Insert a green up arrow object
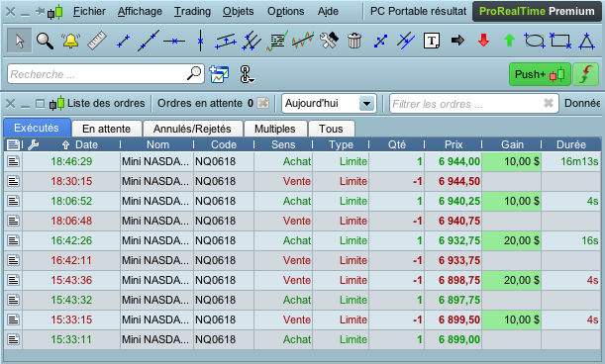Viewport: 605px width, 364px height. point(509,41)
